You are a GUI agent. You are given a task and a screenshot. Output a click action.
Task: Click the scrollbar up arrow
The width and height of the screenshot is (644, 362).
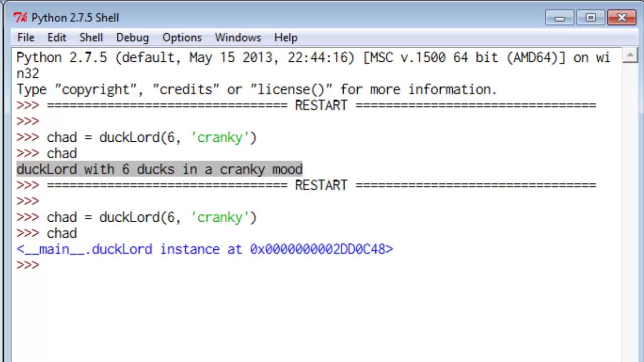[x=630, y=55]
